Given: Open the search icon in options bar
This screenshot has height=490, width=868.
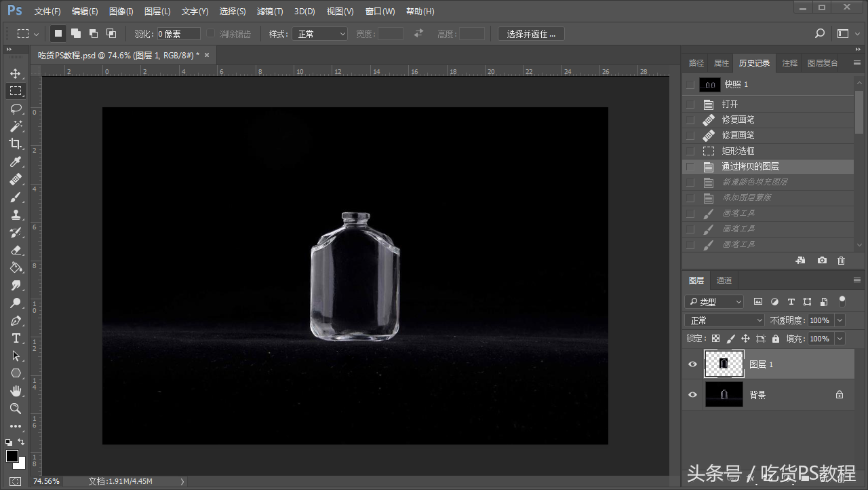Looking at the screenshot, I should (x=820, y=33).
